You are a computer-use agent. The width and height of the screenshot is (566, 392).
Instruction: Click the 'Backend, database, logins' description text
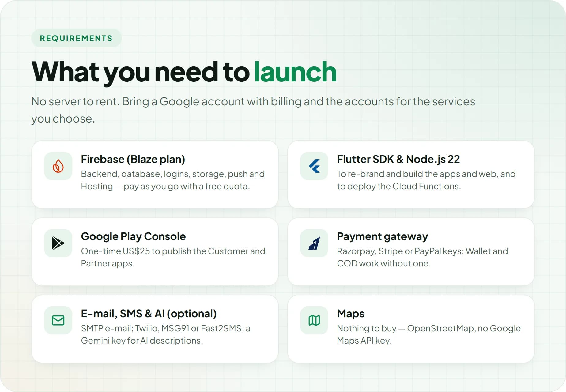pos(173,180)
